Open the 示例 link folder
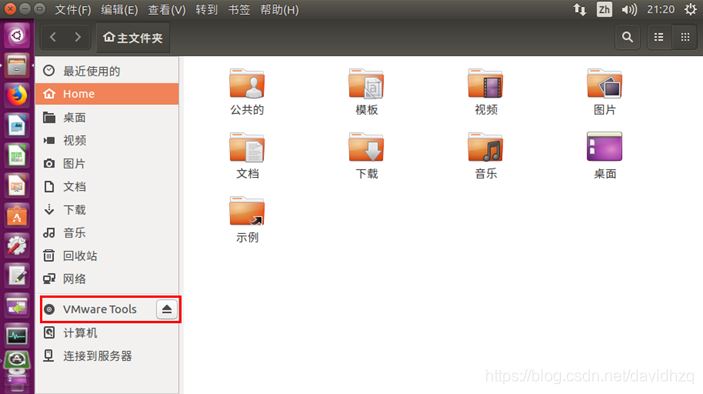The width and height of the screenshot is (703, 394). (x=247, y=220)
